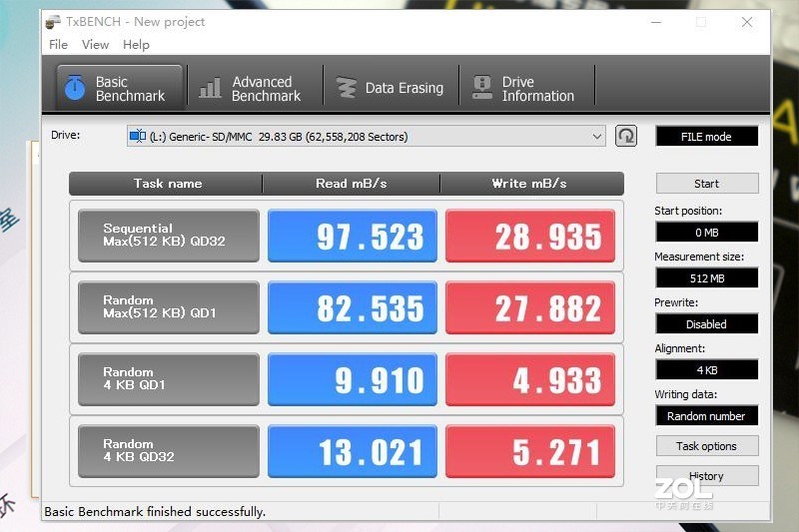The width and height of the screenshot is (799, 532).
Task: Open the Measurement size 512 MB selector
Action: pos(707,278)
